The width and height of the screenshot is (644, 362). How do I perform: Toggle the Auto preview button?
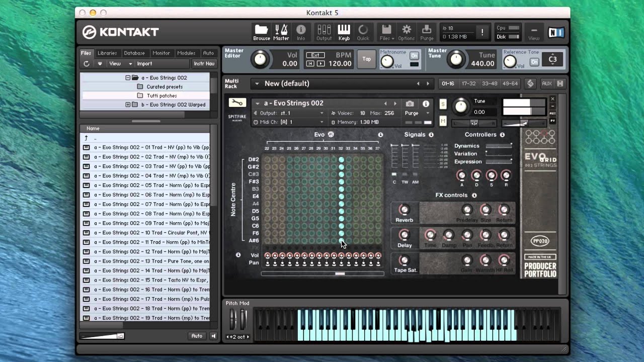point(197,336)
